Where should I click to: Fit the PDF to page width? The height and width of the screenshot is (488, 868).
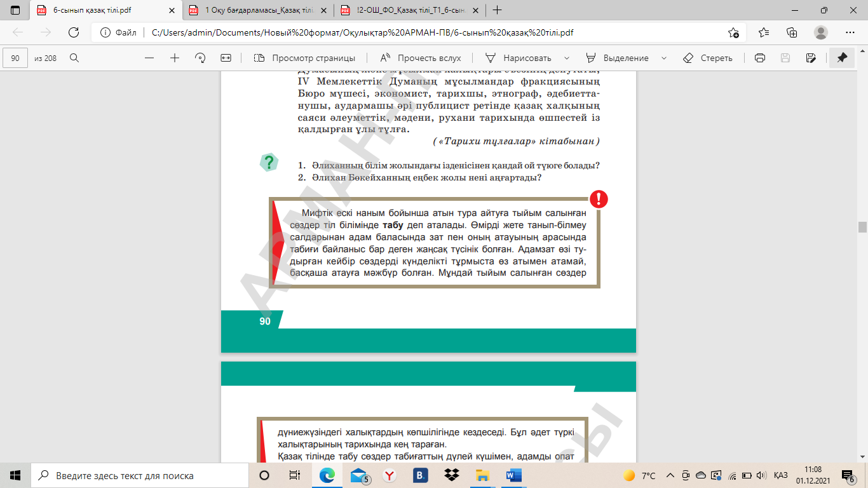226,58
